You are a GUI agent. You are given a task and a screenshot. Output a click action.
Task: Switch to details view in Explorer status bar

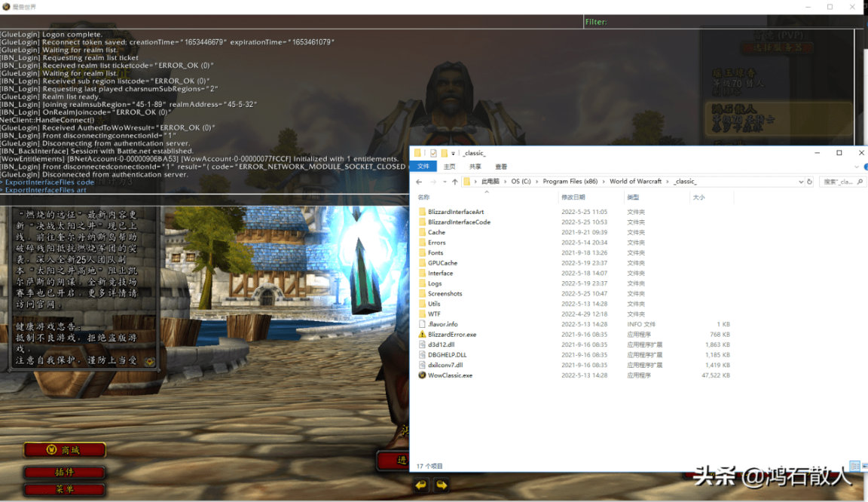[x=854, y=466]
